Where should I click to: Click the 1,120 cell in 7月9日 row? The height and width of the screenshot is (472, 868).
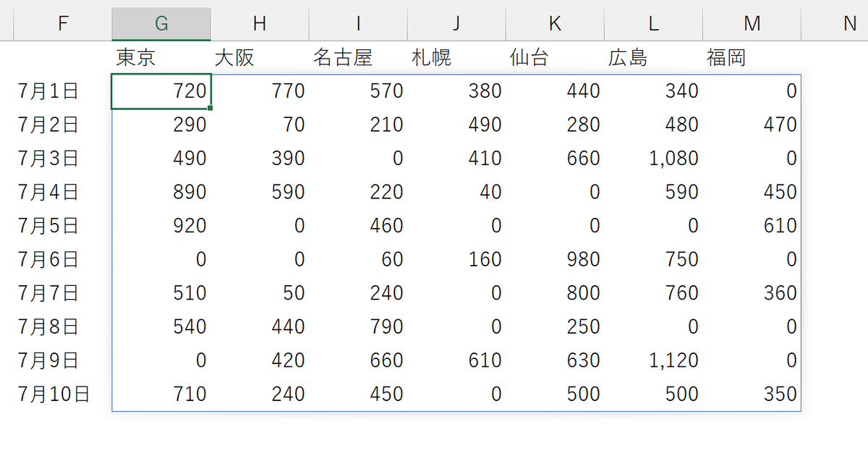click(653, 361)
